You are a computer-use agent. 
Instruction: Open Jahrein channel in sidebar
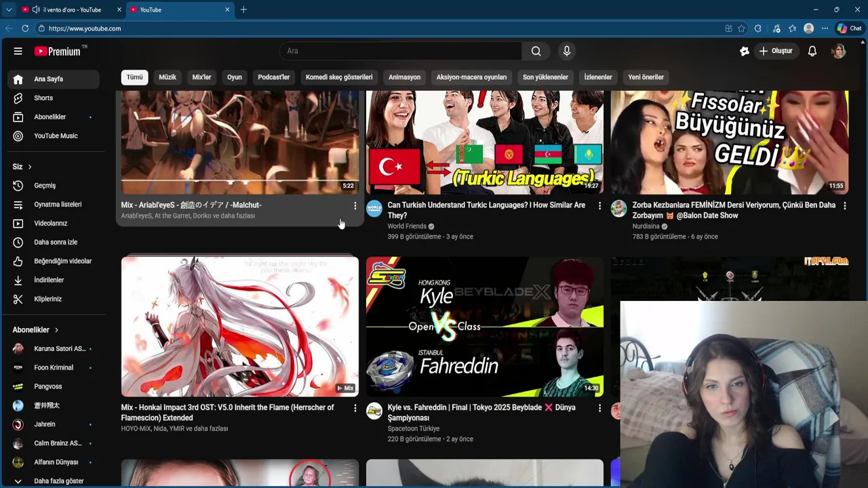click(54, 425)
